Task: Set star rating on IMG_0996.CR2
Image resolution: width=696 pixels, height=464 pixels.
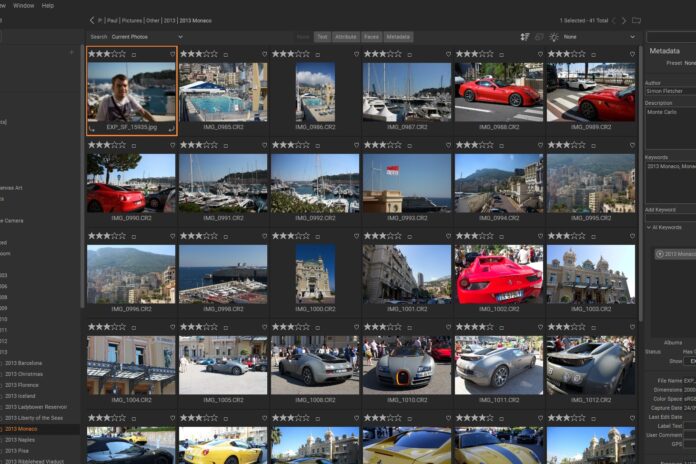Action: 107,236
